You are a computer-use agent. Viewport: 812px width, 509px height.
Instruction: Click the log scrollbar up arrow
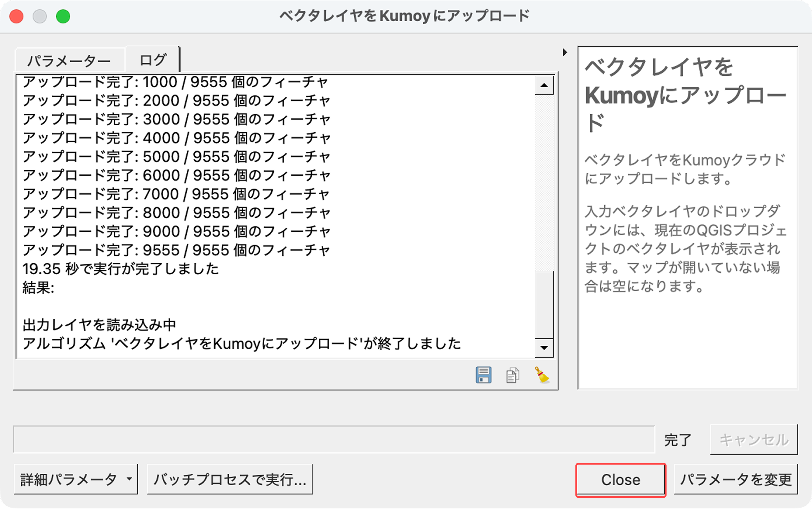click(544, 85)
